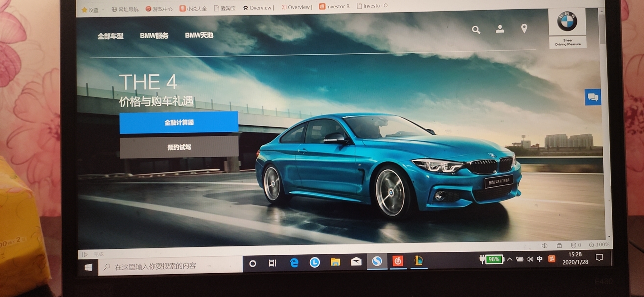The height and width of the screenshot is (297, 644).
Task: Click the blue 金融计算器 button
Action: pyautogui.click(x=179, y=122)
